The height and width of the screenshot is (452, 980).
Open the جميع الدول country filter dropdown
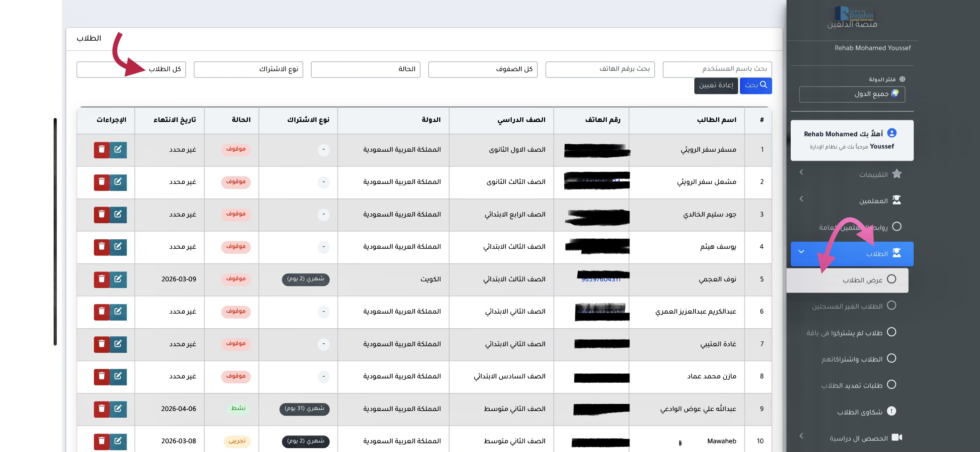click(x=852, y=94)
